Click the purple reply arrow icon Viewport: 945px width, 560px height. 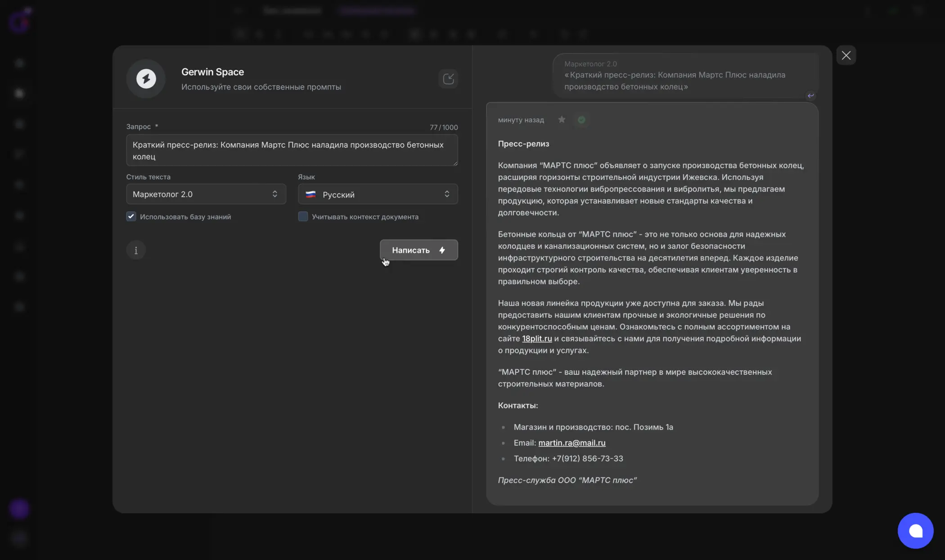(810, 96)
